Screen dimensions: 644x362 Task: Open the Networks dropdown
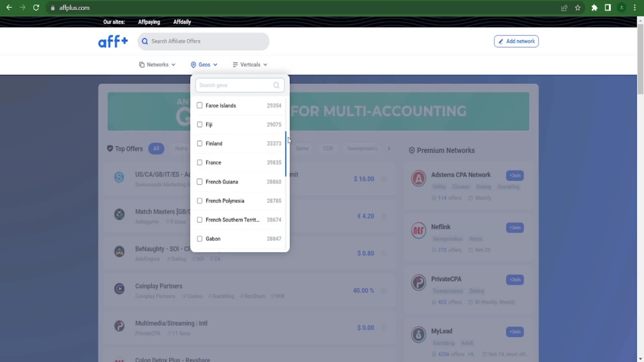157,65
